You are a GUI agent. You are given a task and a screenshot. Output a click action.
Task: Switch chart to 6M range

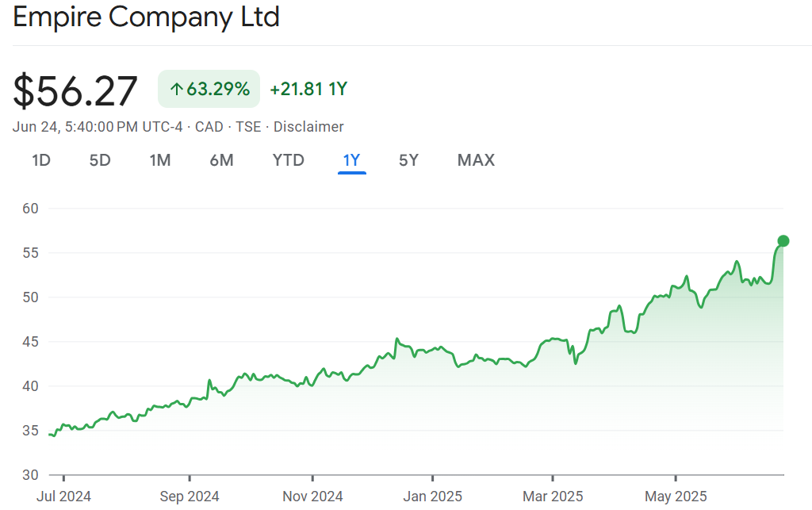[x=221, y=160]
